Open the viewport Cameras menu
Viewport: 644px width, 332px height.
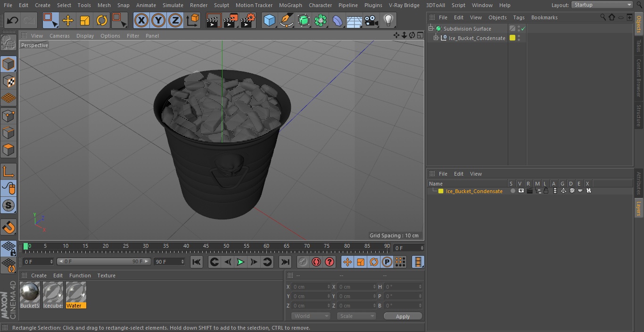tap(59, 36)
